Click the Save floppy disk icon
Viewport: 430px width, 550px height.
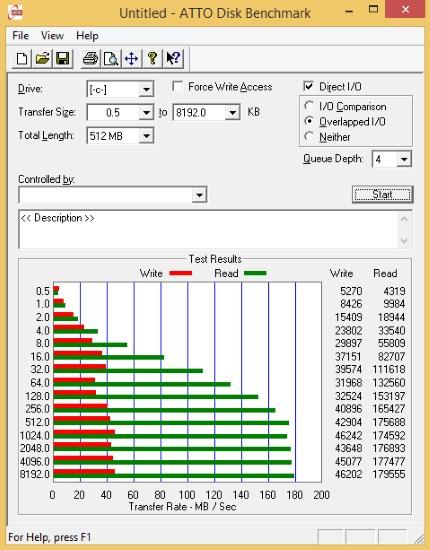click(63, 58)
